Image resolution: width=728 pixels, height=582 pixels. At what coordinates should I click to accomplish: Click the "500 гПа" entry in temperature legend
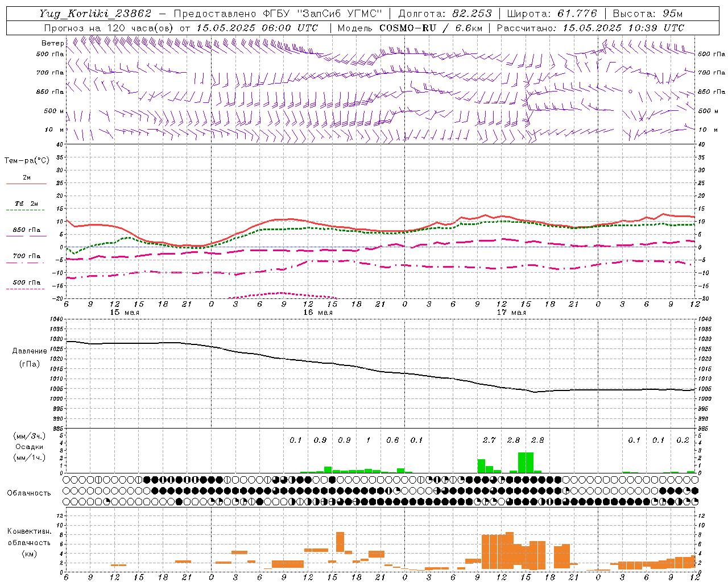point(27,282)
